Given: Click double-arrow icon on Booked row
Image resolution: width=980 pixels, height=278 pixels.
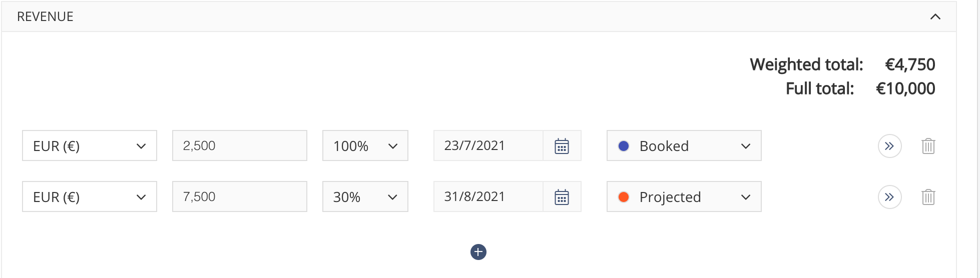Looking at the screenshot, I should tap(889, 146).
